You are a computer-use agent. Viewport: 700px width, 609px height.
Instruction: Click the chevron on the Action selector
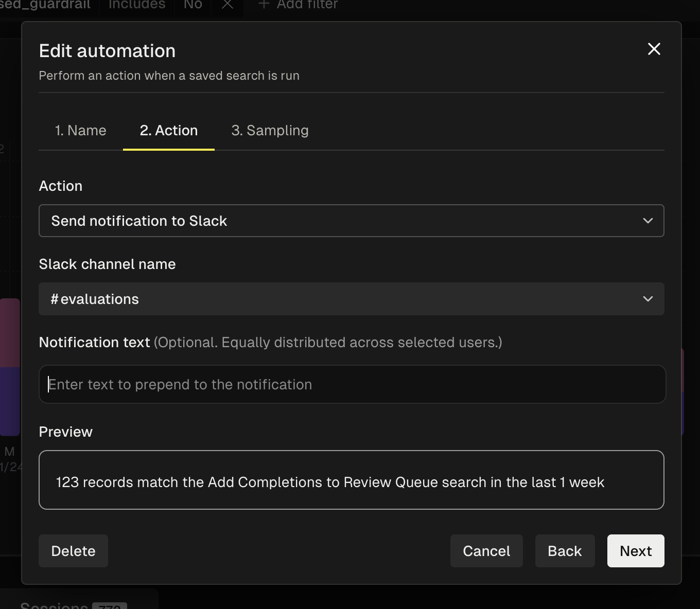(647, 221)
